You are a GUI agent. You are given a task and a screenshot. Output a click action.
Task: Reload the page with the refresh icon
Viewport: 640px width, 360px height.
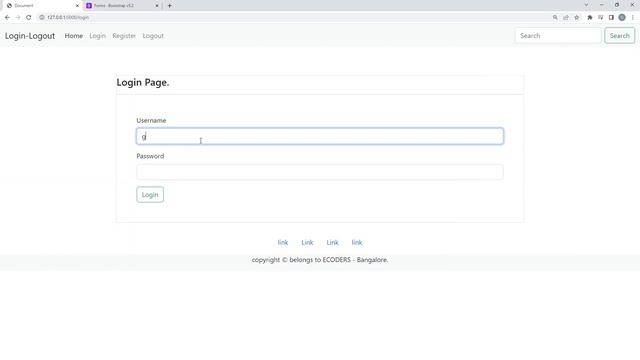tap(29, 18)
